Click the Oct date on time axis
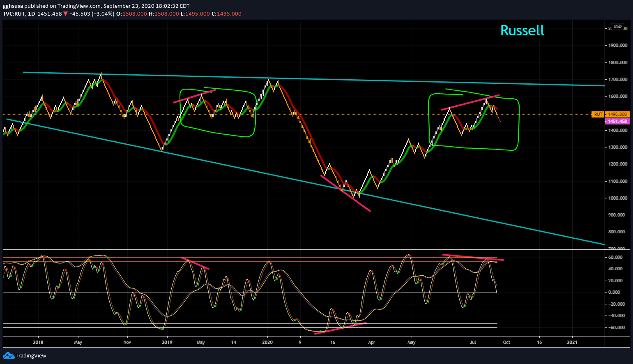This screenshot has height=364, width=633. tap(506, 342)
